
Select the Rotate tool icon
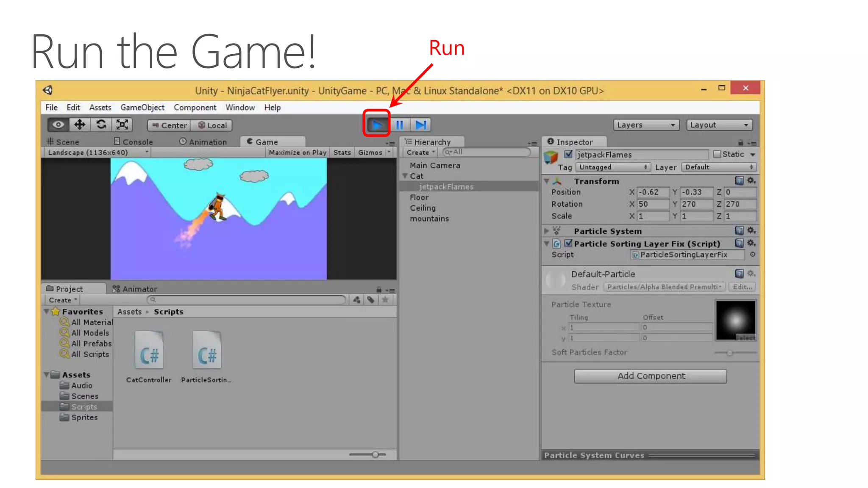point(101,125)
